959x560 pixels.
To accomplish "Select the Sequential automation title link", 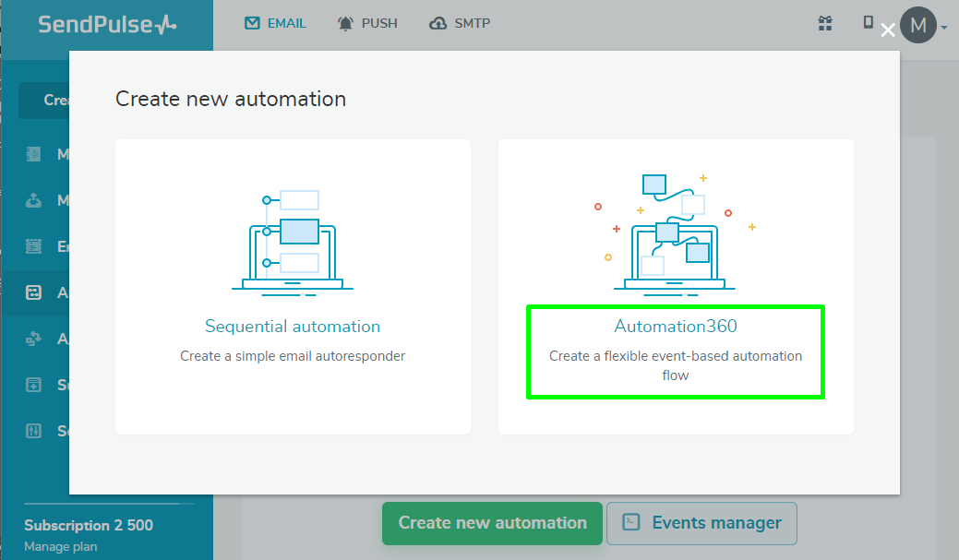I will 293,327.
